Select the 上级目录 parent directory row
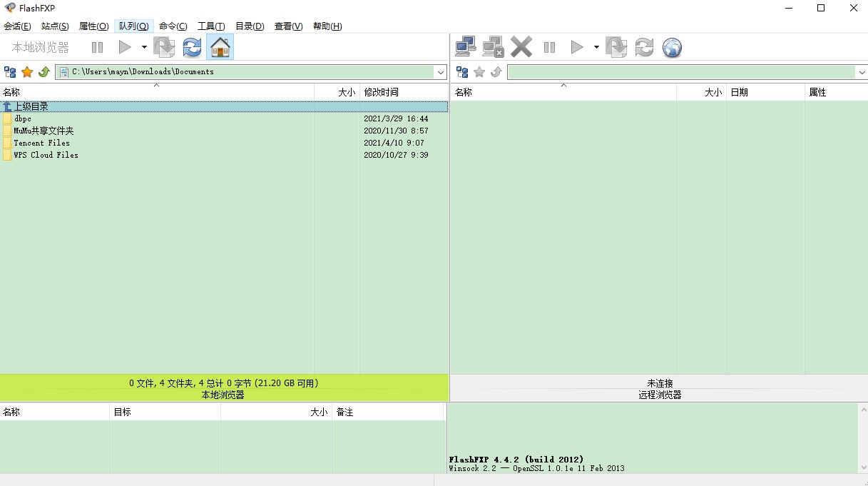 (x=225, y=106)
